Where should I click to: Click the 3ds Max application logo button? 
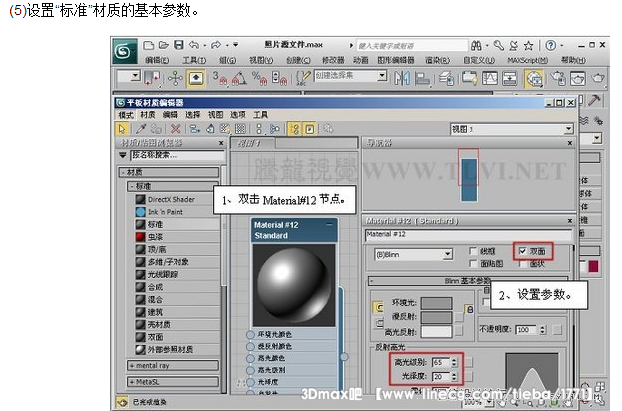tap(125, 51)
